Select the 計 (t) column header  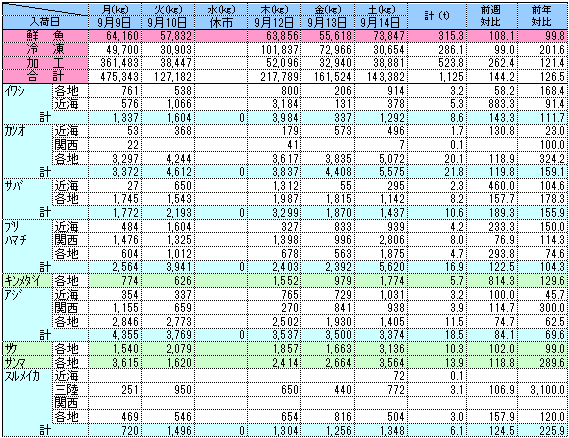click(437, 16)
